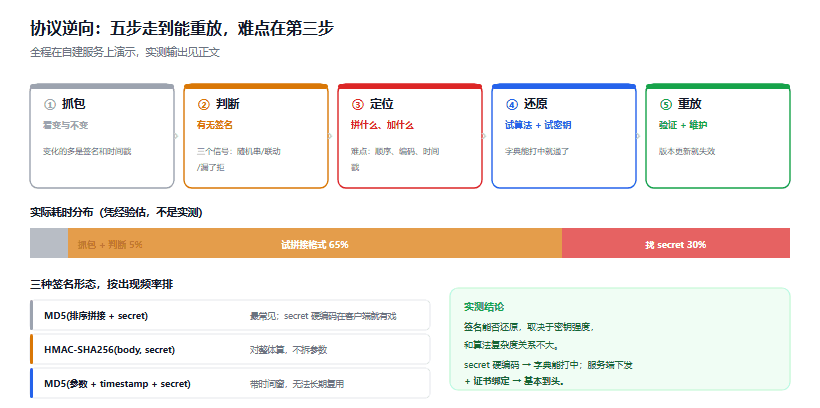820x408 pixels.
Task: Click the heading 实际耗时分布
Action: (x=116, y=212)
